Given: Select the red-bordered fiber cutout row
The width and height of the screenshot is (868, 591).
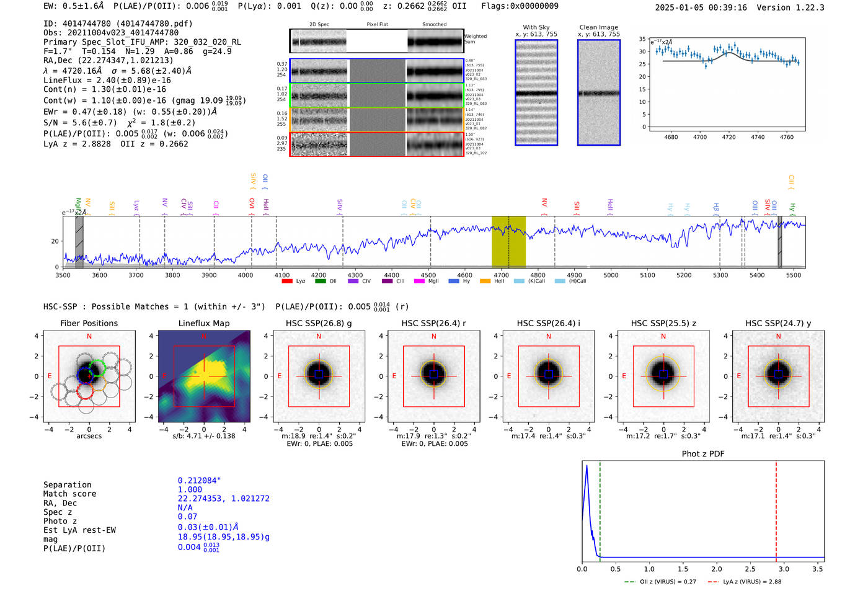Looking at the screenshot, I should coord(376,144).
